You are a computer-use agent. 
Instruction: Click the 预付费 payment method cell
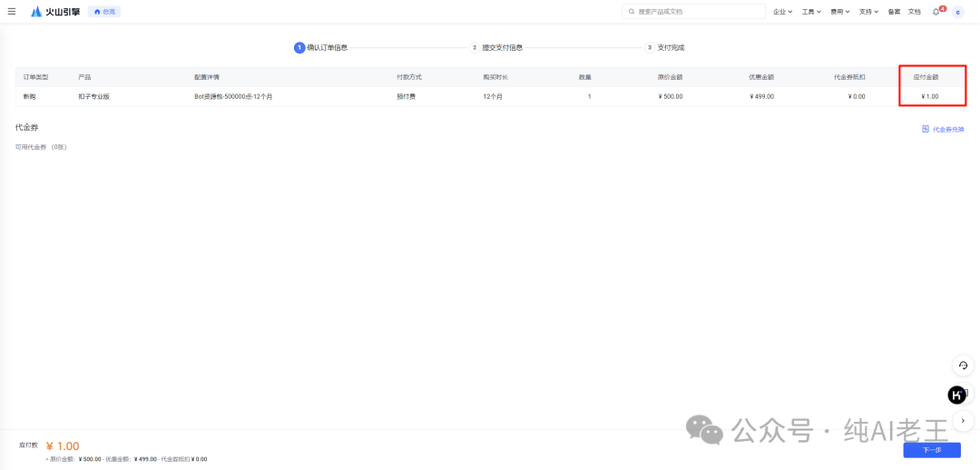click(407, 97)
